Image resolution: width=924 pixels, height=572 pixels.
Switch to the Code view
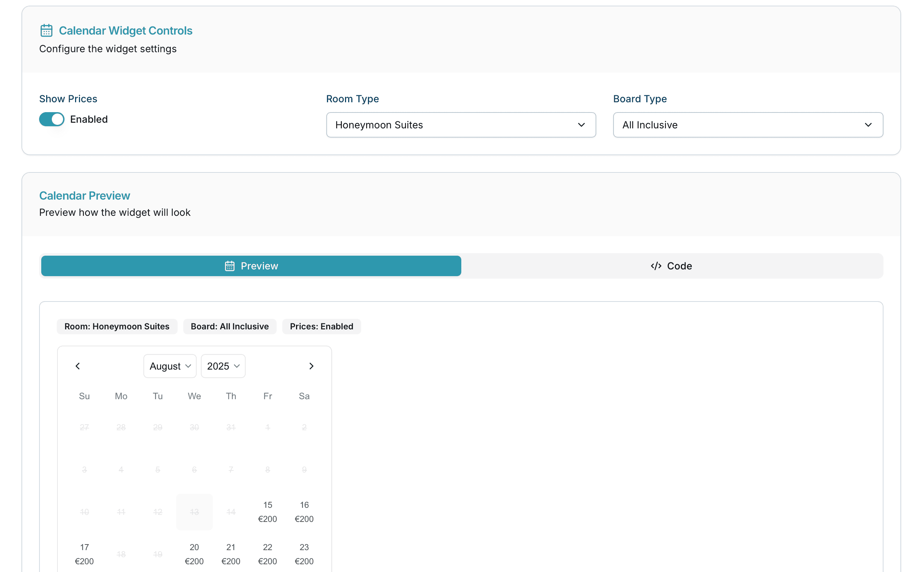click(x=672, y=266)
